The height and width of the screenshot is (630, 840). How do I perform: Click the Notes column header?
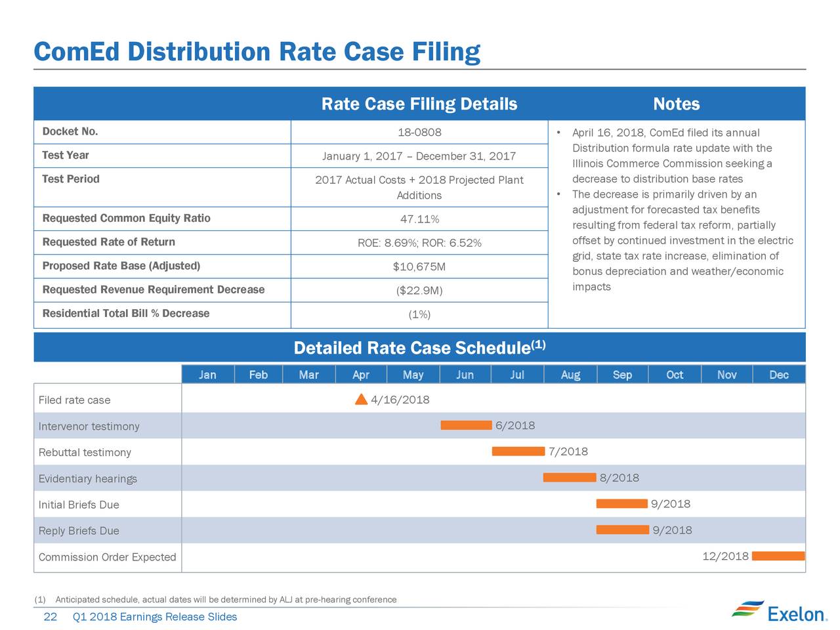point(677,104)
